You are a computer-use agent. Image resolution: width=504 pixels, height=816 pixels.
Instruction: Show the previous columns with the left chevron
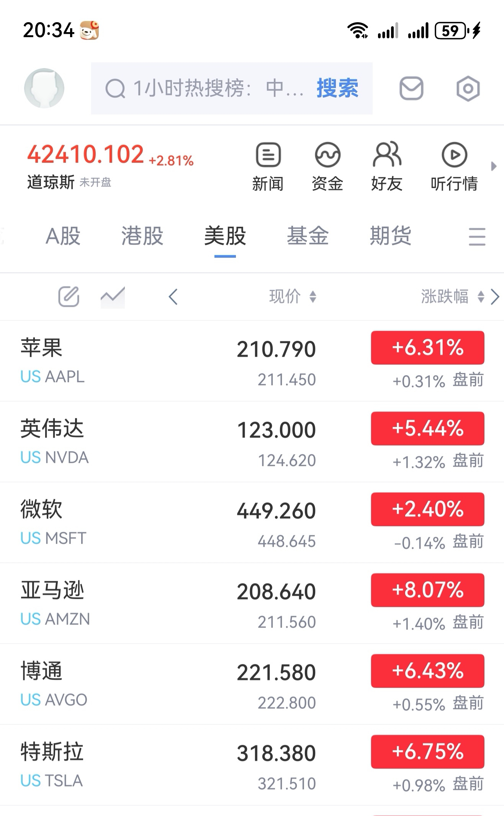tap(173, 297)
